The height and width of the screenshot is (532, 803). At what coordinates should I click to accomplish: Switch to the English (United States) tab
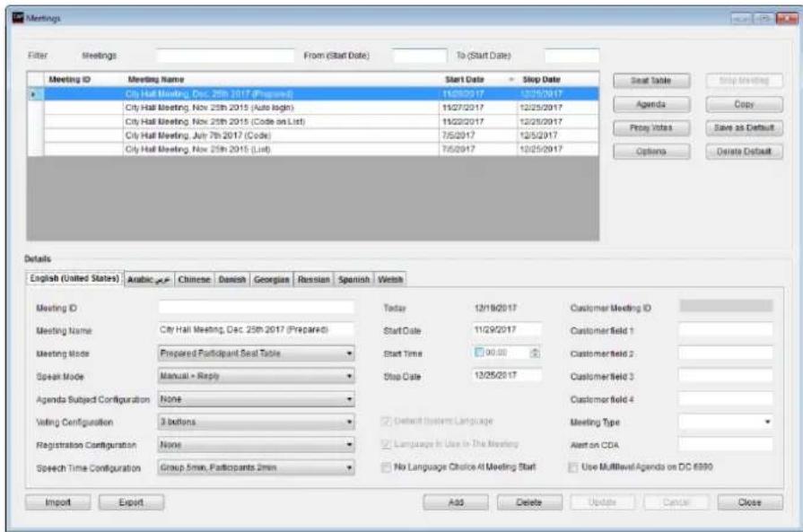(x=74, y=278)
